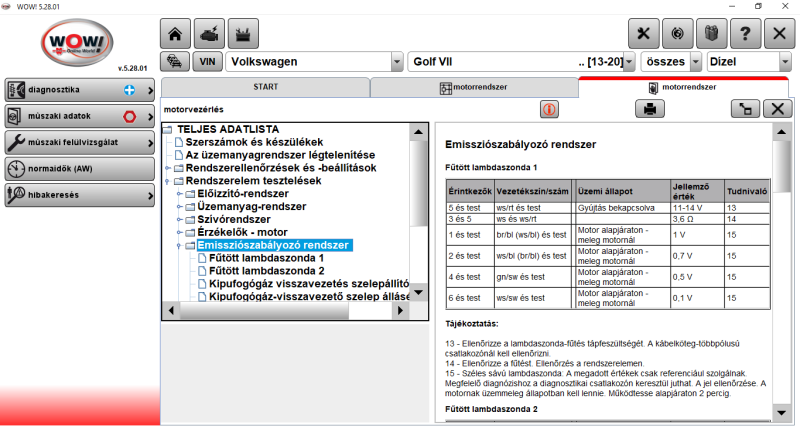Click the red info icon
Viewport: 800px width, 426px height.
(549, 109)
